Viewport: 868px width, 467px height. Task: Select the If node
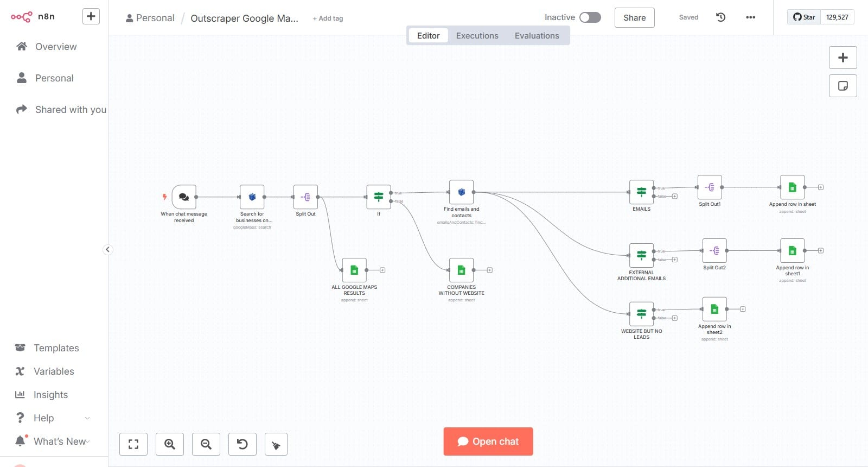(379, 197)
